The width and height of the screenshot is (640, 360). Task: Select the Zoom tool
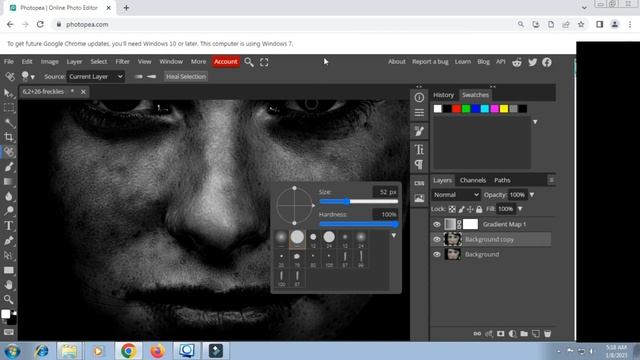point(9,300)
